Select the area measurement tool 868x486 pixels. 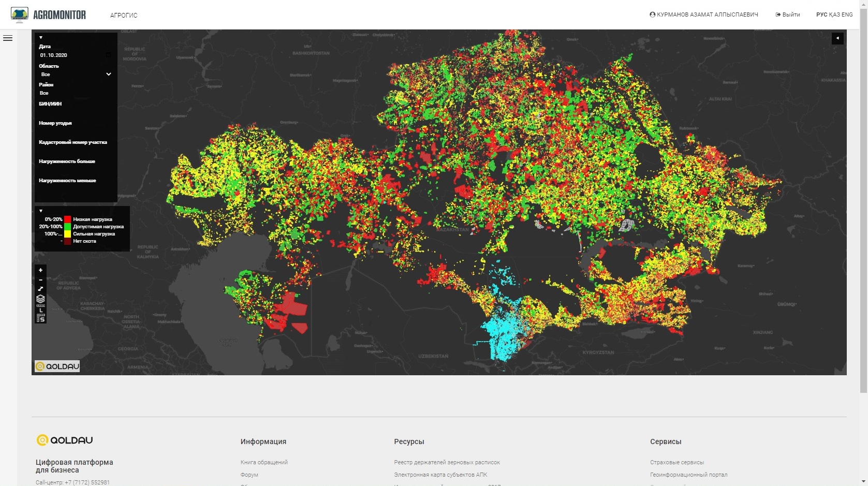pyautogui.click(x=40, y=318)
